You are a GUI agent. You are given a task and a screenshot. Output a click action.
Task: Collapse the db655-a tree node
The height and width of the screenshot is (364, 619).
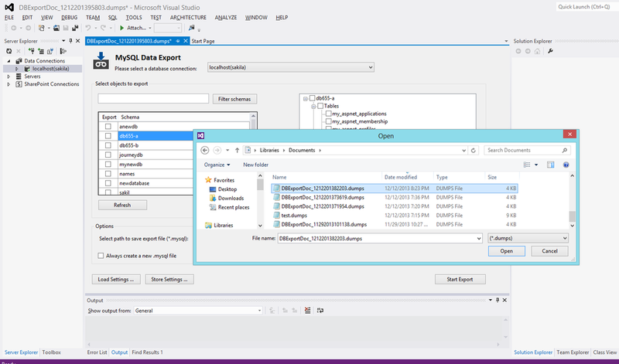[305, 99]
